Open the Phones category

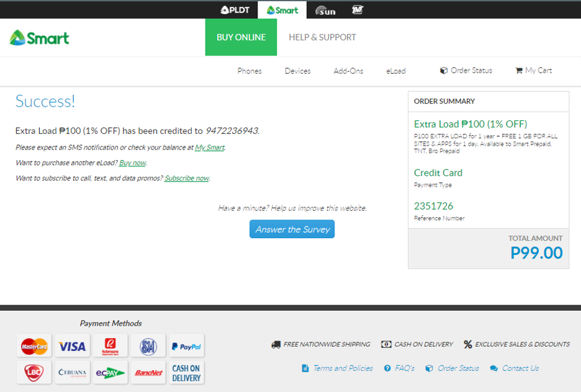click(x=250, y=71)
